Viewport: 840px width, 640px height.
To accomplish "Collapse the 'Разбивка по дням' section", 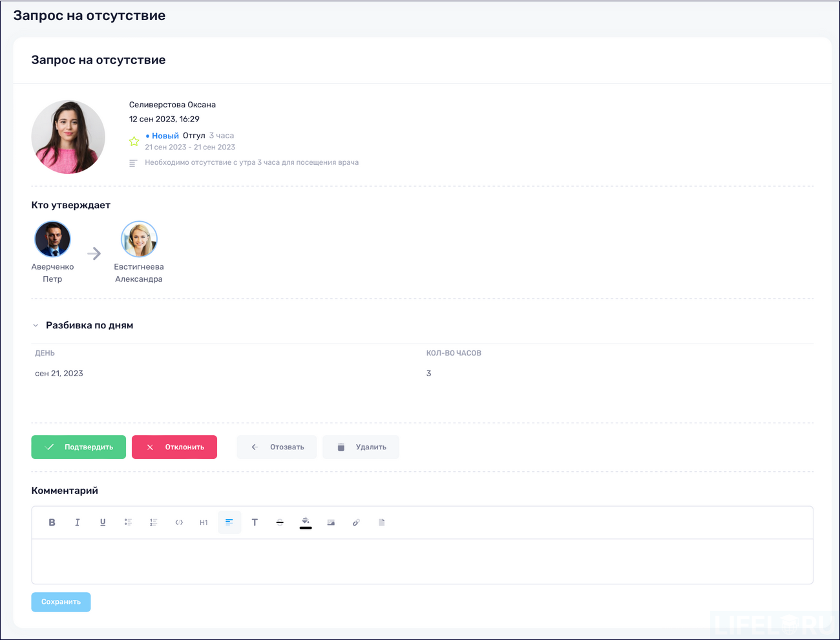I will pyautogui.click(x=36, y=325).
